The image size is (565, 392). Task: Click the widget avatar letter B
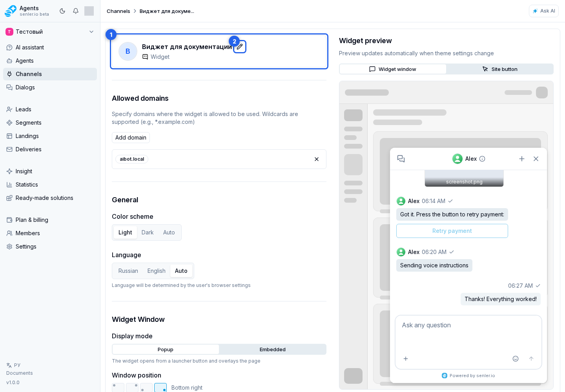(128, 51)
